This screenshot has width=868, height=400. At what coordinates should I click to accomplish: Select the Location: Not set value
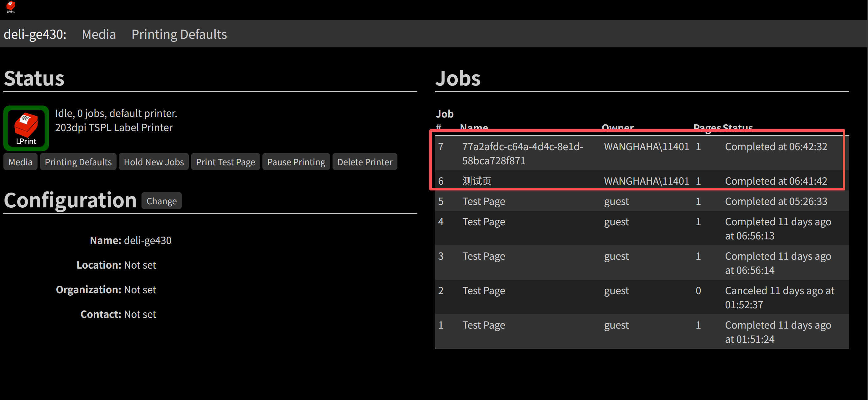click(x=140, y=265)
